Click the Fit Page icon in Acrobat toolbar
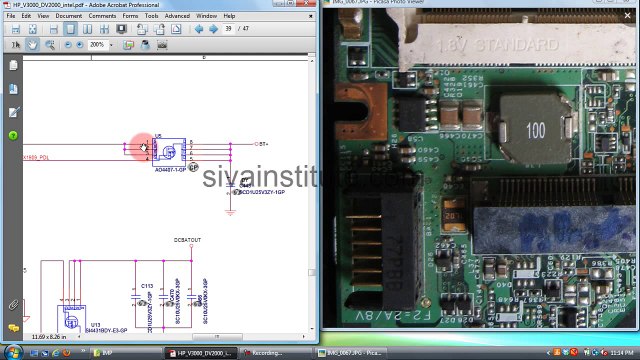Screen dimensions: 640x360 coord(33,29)
